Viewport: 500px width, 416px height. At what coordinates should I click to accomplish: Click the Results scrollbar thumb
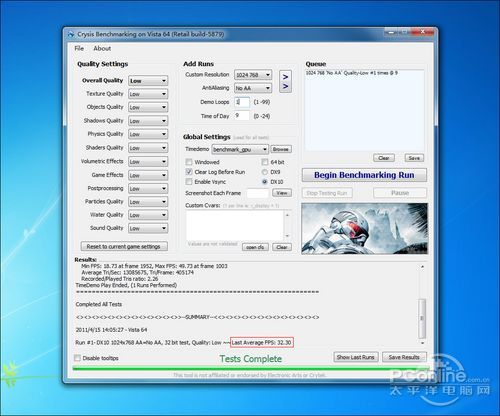click(422, 318)
